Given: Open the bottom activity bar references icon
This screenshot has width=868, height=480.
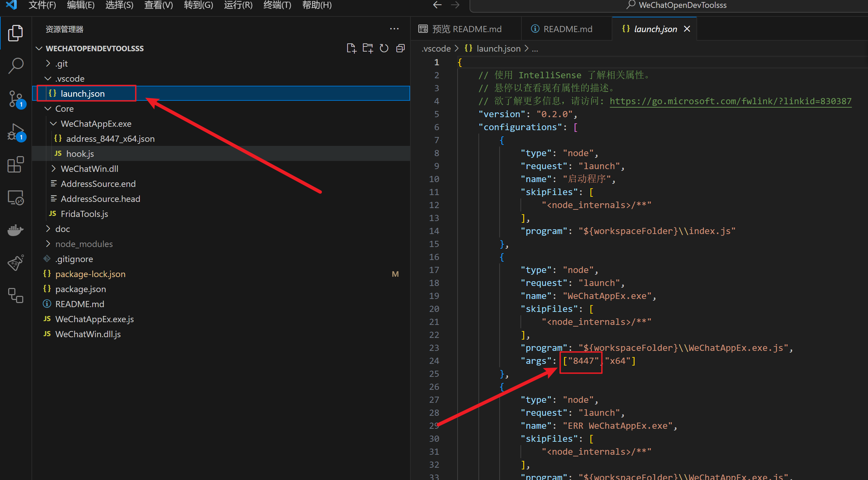Looking at the screenshot, I should coord(15,295).
